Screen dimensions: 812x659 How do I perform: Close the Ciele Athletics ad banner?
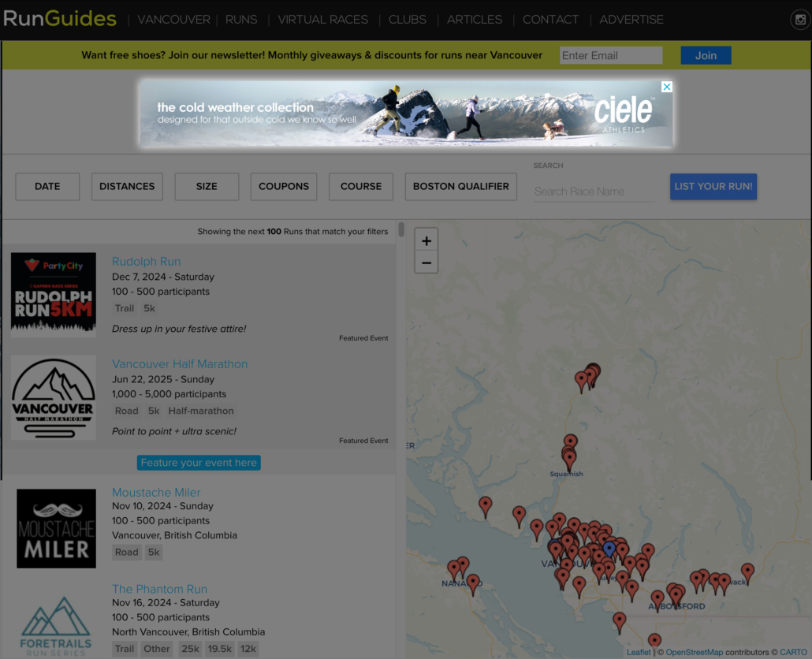[667, 87]
